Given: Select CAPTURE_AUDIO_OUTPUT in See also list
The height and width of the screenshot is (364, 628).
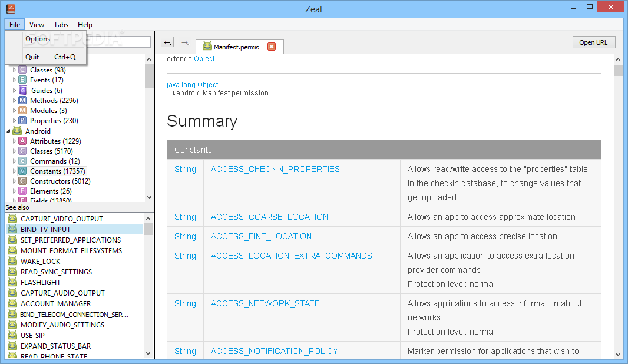Looking at the screenshot, I should pos(75,293).
